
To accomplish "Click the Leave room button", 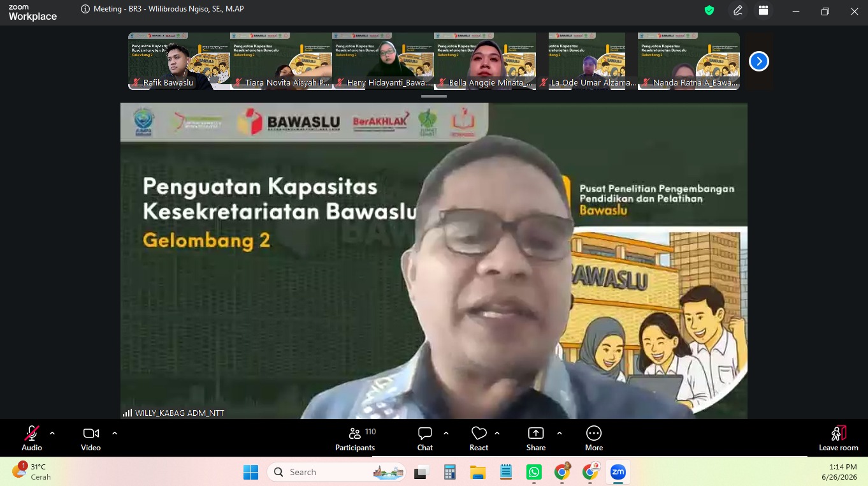I will 839,438.
